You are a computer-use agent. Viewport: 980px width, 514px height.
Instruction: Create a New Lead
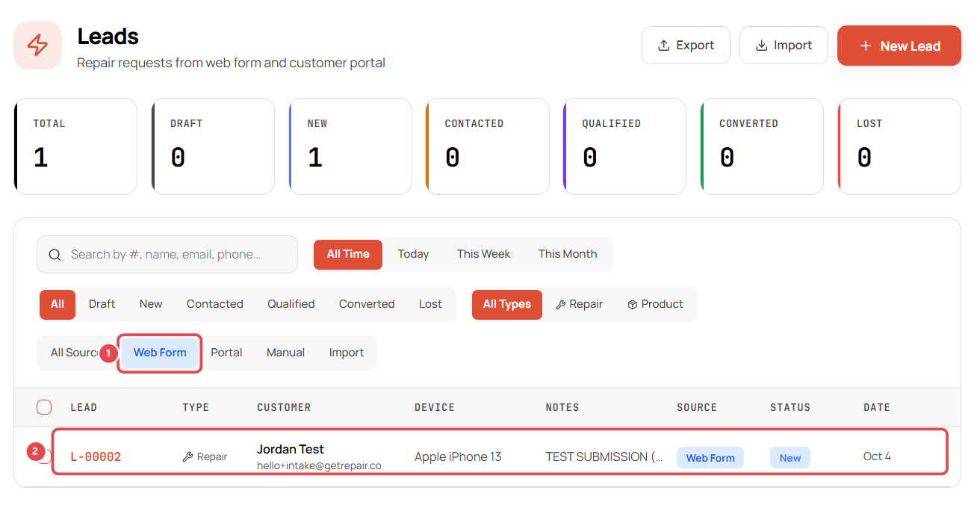(899, 46)
